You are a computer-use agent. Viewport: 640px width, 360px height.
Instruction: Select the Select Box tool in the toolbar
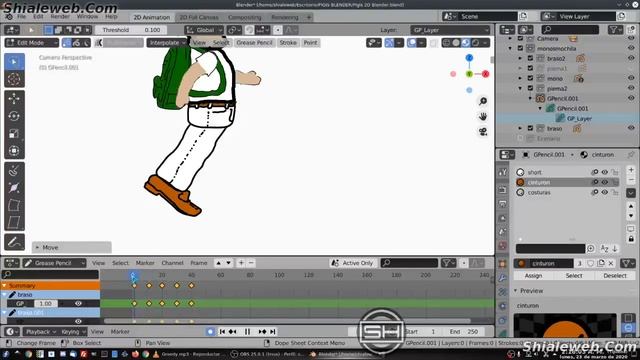point(14,62)
